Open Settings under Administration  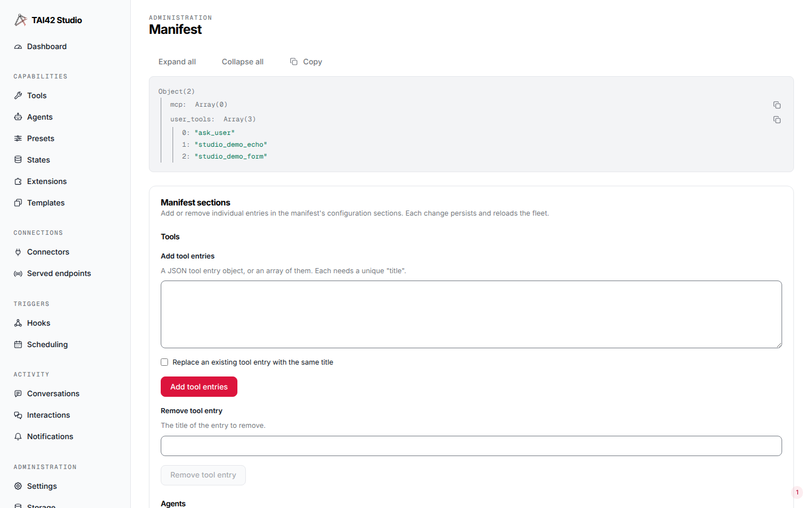click(x=42, y=486)
